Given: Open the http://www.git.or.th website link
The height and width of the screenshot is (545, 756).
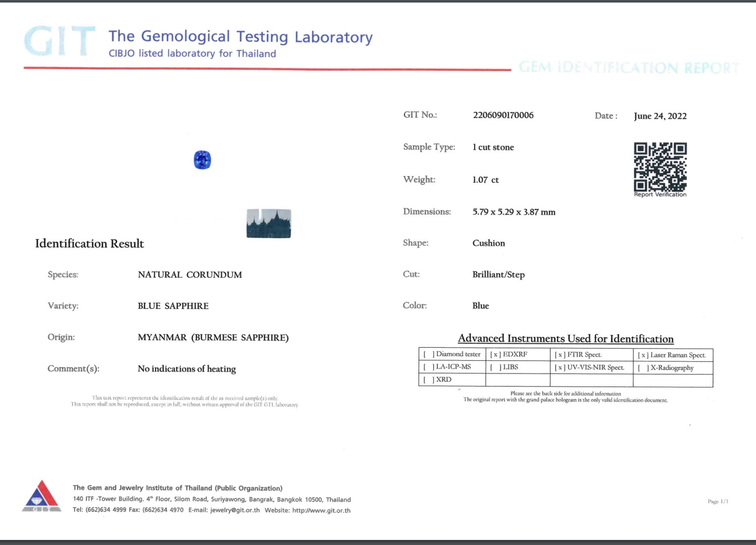Looking at the screenshot, I should (x=321, y=510).
